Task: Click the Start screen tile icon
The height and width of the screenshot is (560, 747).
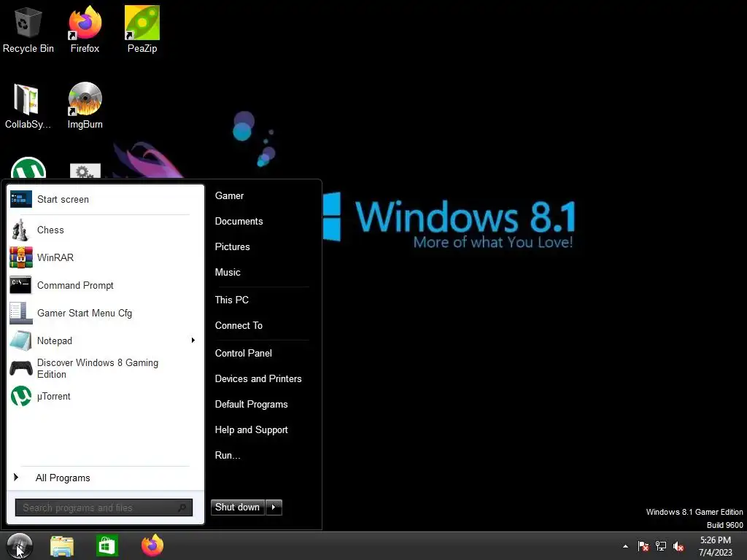Action: [21, 199]
